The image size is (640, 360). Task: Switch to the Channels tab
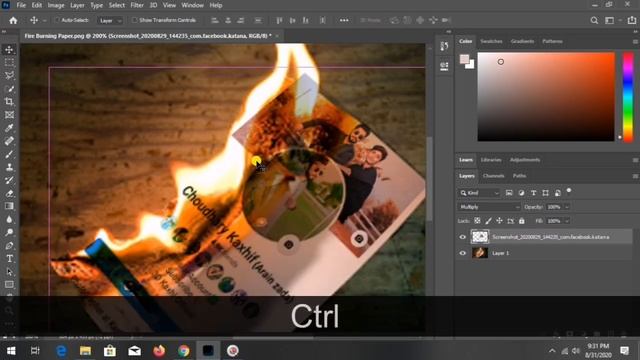point(493,176)
